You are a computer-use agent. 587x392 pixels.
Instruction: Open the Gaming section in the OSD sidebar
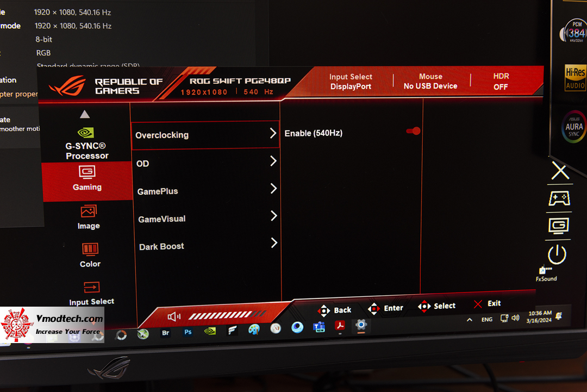click(87, 181)
